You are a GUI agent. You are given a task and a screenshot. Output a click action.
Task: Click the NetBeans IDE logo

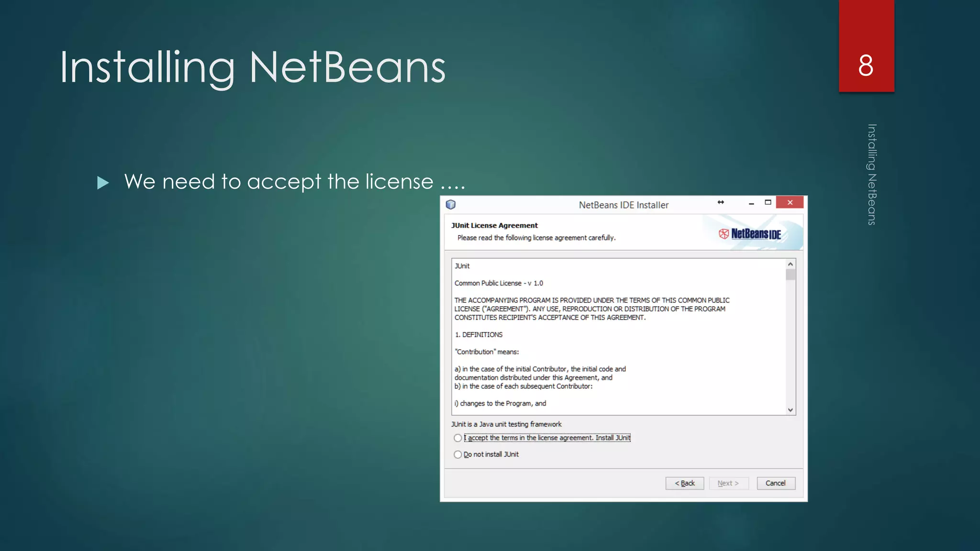coord(750,233)
